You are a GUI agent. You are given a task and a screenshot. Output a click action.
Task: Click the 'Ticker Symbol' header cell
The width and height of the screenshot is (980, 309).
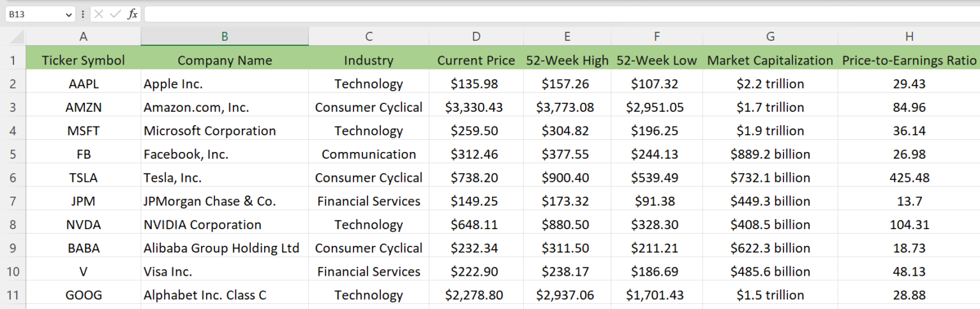(x=84, y=61)
